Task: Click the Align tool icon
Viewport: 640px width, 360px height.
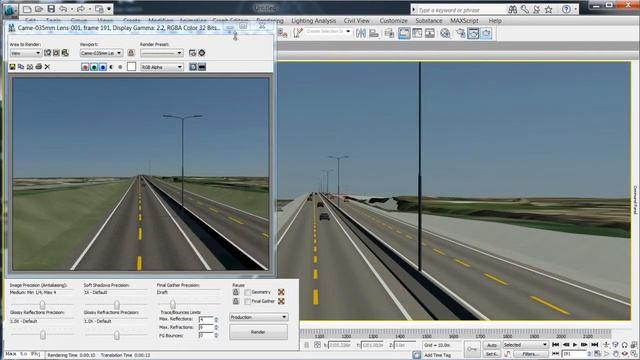Action: [x=374, y=33]
